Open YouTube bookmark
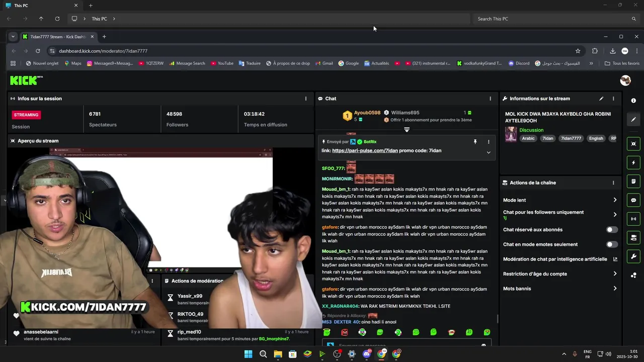Viewport: 644px width, 362px height. click(222, 63)
